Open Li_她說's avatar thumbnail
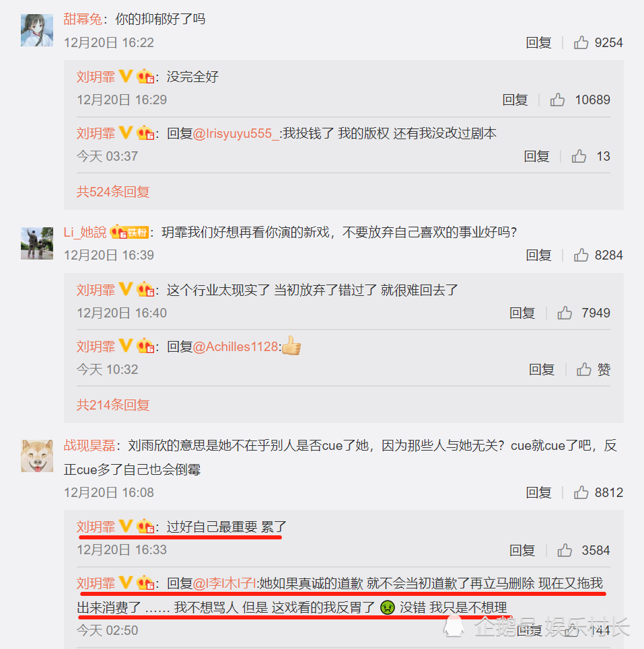Image resolution: width=644 pixels, height=649 pixels. coord(37,243)
